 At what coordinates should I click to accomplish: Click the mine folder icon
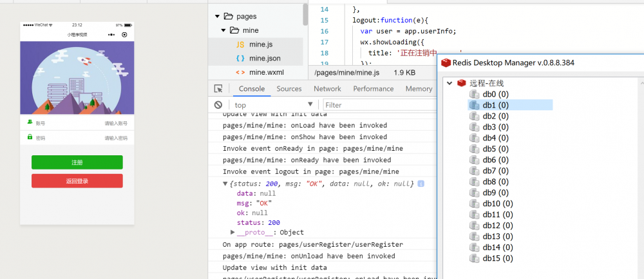coord(234,30)
